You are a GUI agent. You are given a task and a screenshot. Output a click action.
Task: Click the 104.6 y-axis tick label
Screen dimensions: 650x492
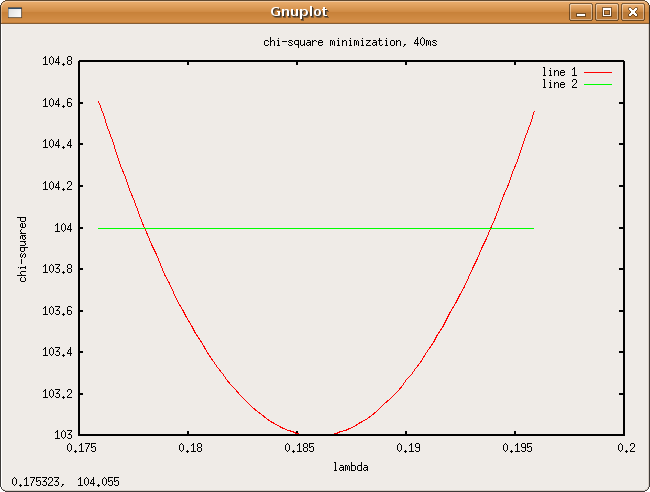click(x=57, y=103)
